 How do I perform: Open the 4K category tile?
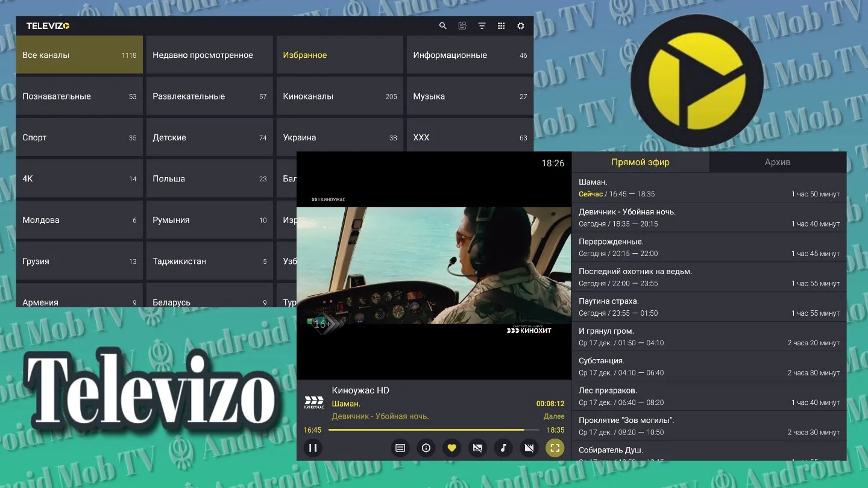pos(80,178)
